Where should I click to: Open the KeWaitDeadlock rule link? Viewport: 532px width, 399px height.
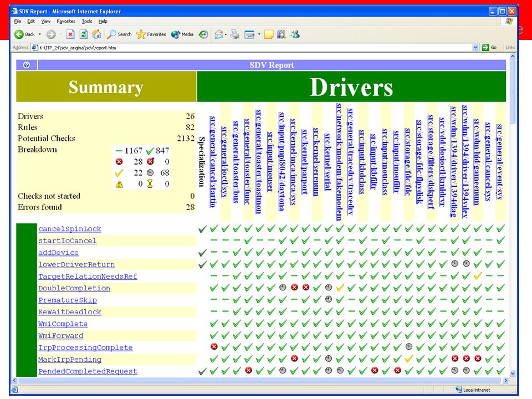point(70,312)
